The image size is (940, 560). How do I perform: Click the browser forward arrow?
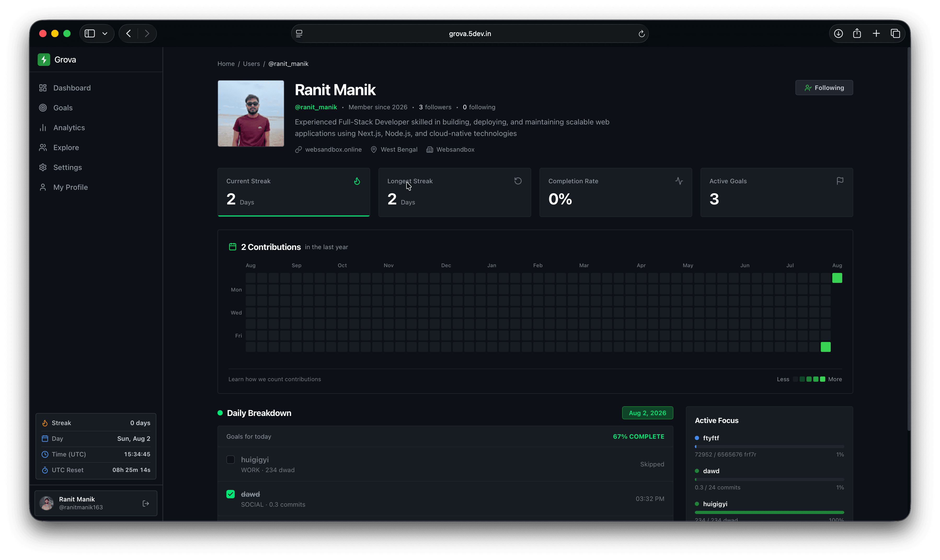[147, 34]
